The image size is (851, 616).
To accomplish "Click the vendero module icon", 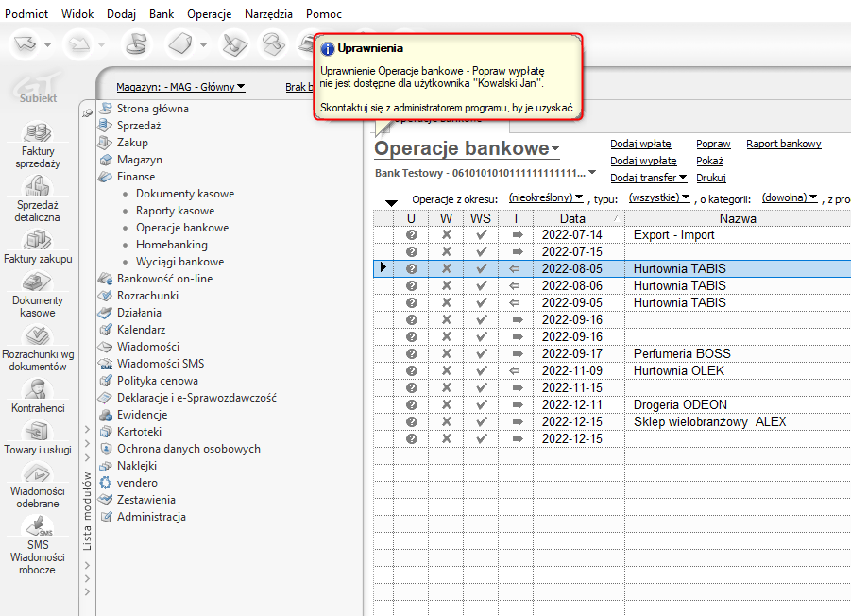I will click(x=105, y=483).
